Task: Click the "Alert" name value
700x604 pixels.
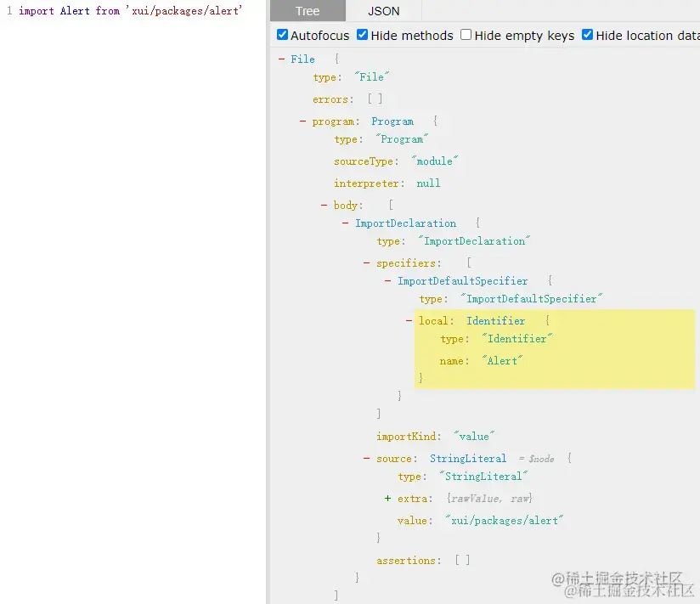Action: click(502, 361)
